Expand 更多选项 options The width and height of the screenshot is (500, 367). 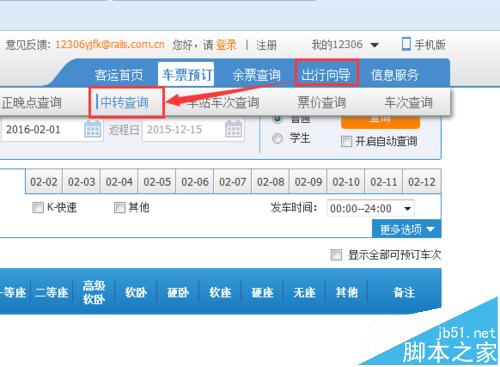pos(407,229)
